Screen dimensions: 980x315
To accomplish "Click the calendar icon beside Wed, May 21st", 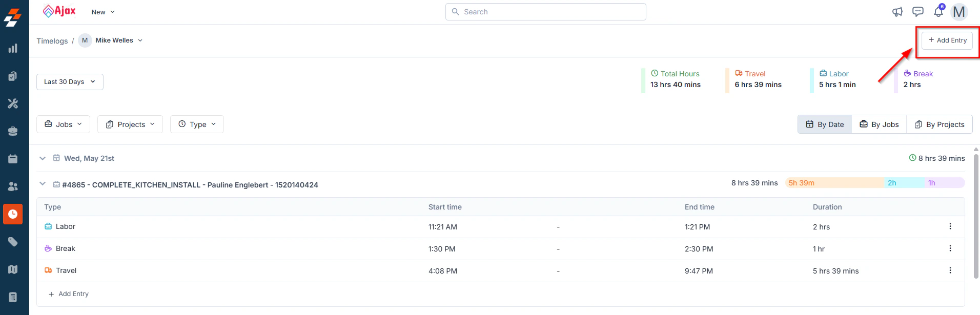I will (56, 158).
